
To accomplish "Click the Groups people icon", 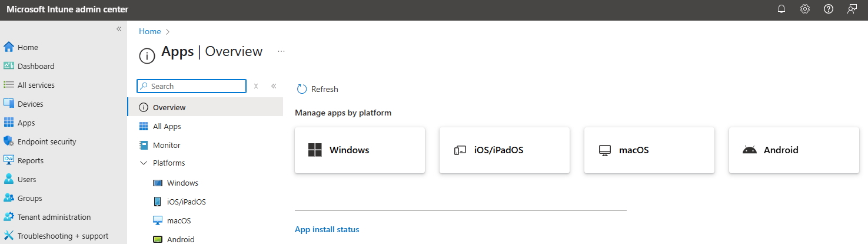I will tap(9, 198).
